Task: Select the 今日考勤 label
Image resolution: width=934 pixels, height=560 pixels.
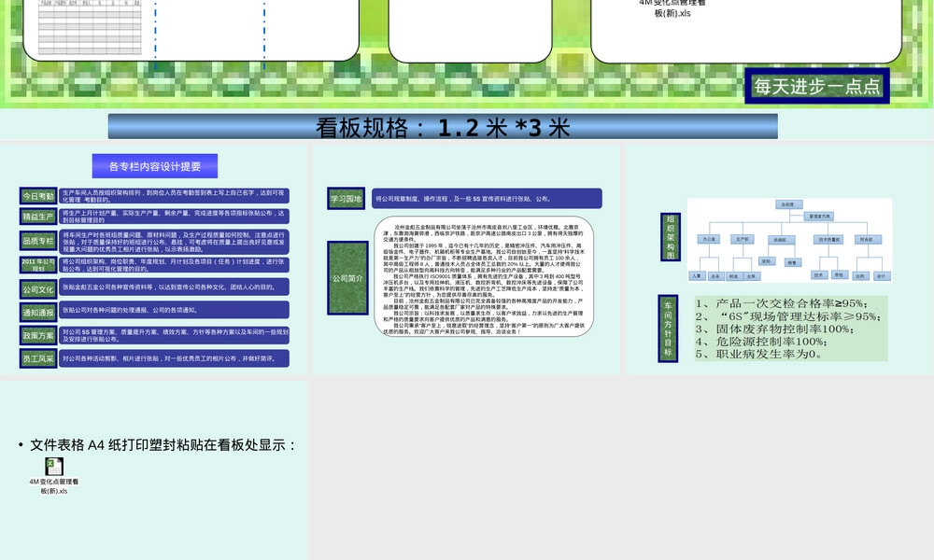Action: click(38, 196)
